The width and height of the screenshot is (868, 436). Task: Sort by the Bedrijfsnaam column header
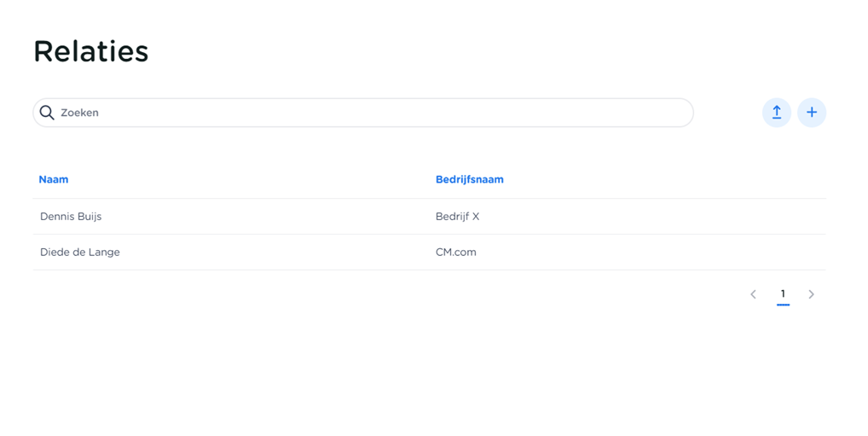(x=469, y=179)
